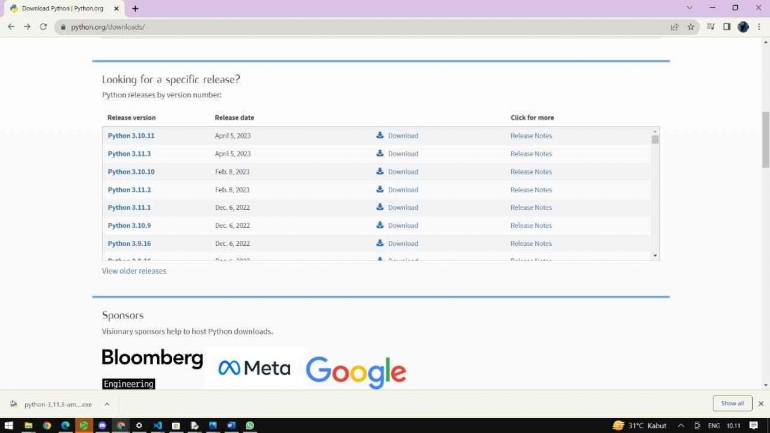The height and width of the screenshot is (433, 770).
Task: Open Release Notes for Python 3.10.9
Action: point(531,225)
